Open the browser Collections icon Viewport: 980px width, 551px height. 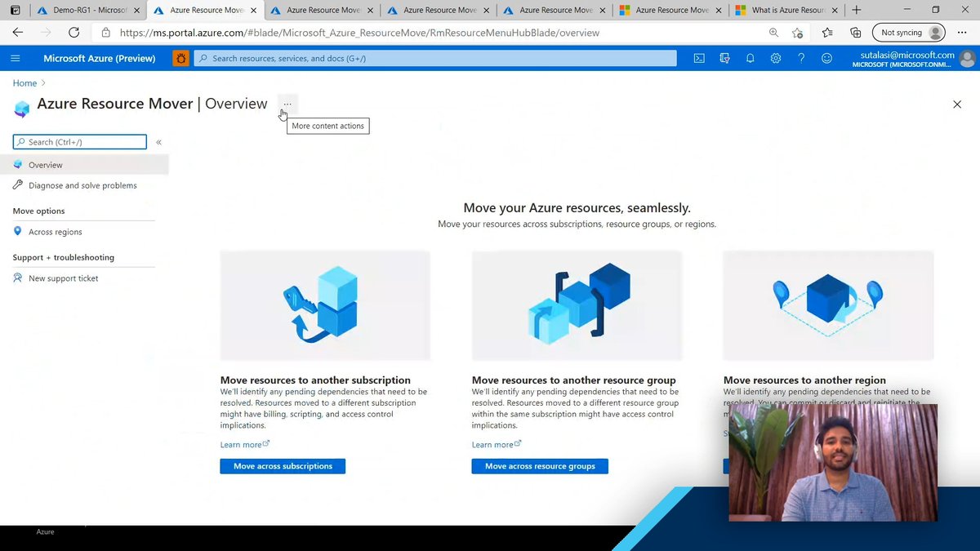point(855,33)
